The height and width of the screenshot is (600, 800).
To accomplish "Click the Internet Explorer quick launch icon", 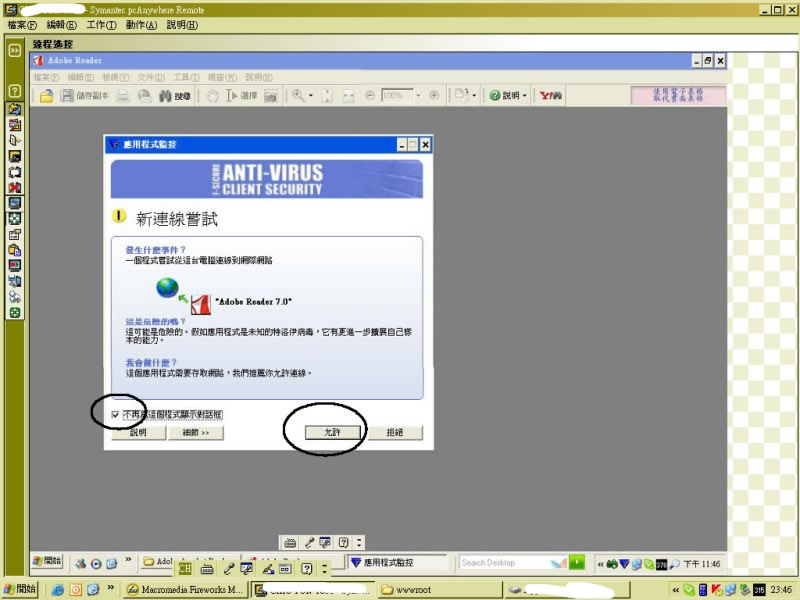I will [58, 589].
